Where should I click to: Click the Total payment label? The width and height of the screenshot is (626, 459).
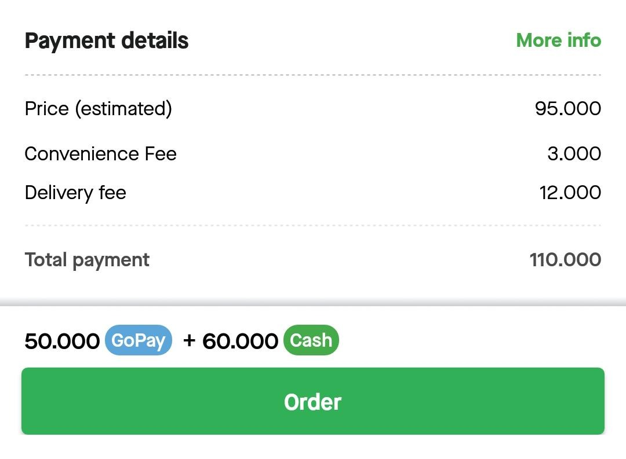tap(87, 260)
